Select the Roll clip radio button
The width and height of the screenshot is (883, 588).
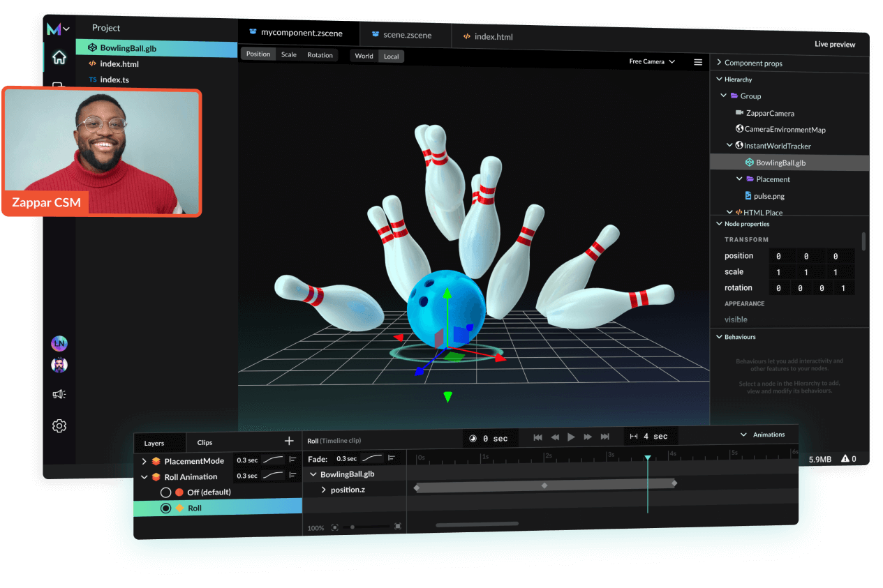[x=166, y=508]
